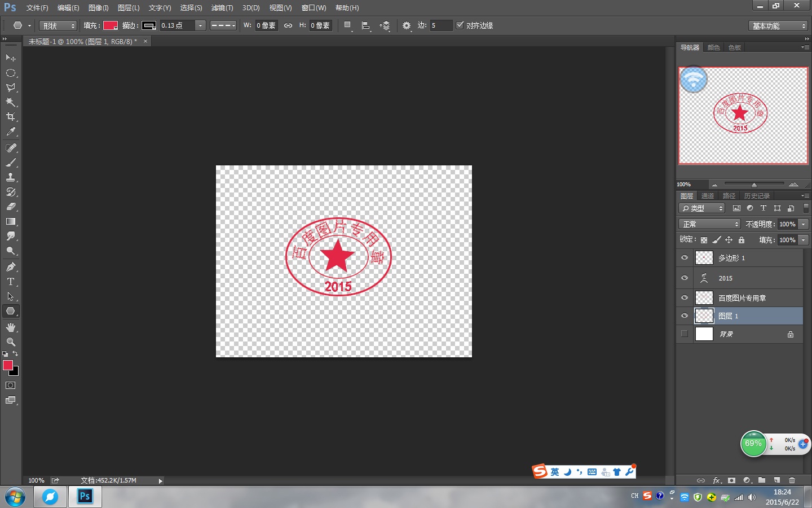Open stroke line style dropdown
Viewport: 812px width, 508px height.
[x=223, y=25]
